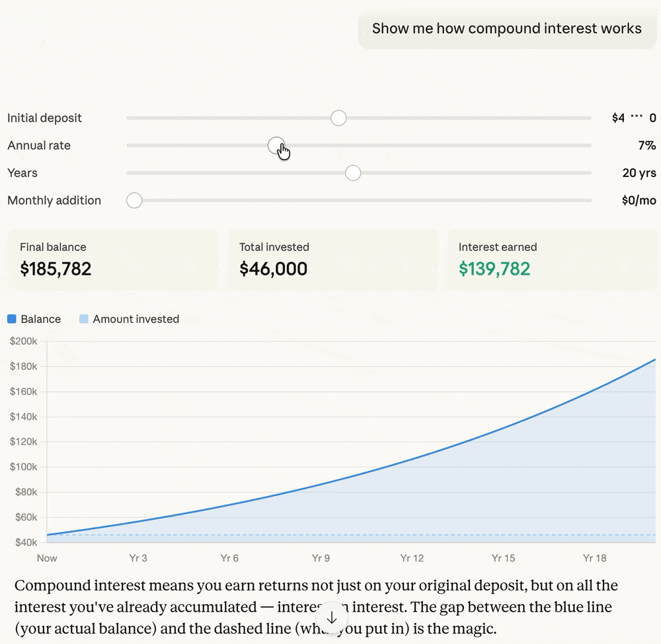Click the 'Show me how compound interest works' message
The image size is (661, 644).
coord(506,29)
